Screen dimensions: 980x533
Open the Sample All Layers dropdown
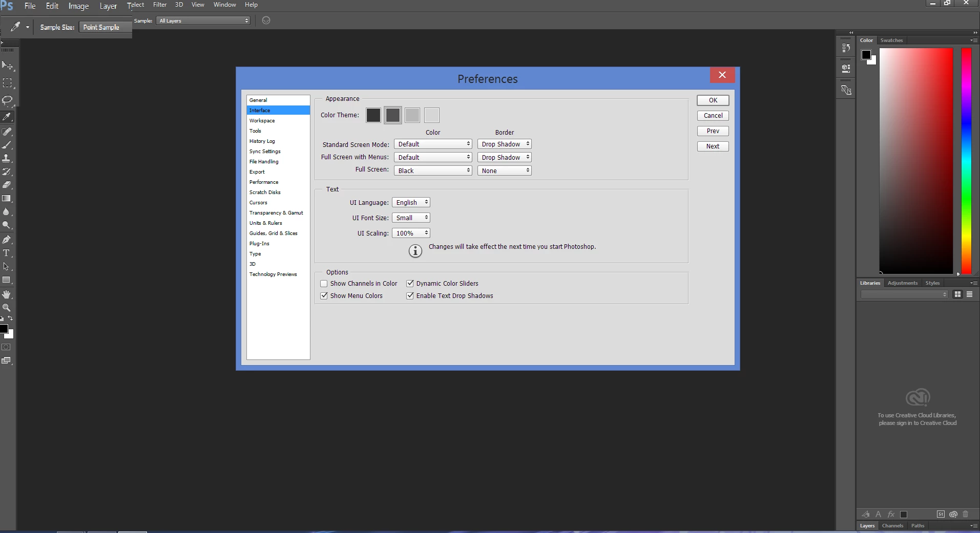tap(203, 21)
